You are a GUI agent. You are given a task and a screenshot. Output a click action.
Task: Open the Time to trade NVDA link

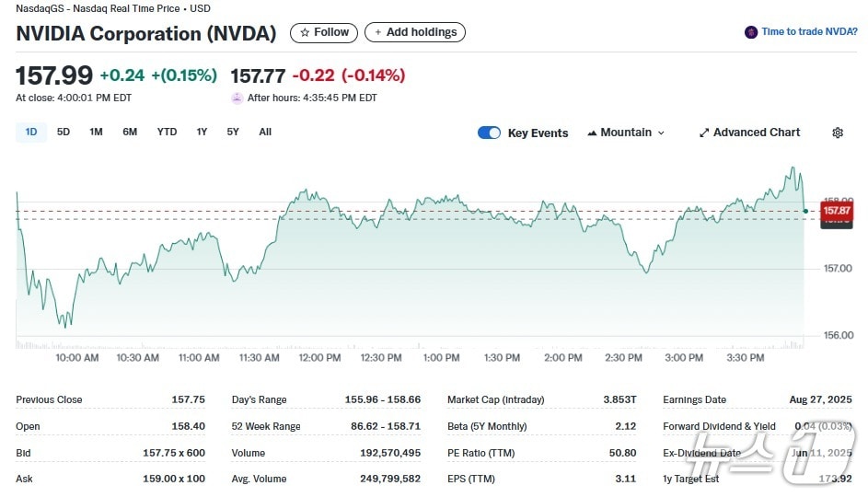point(809,32)
